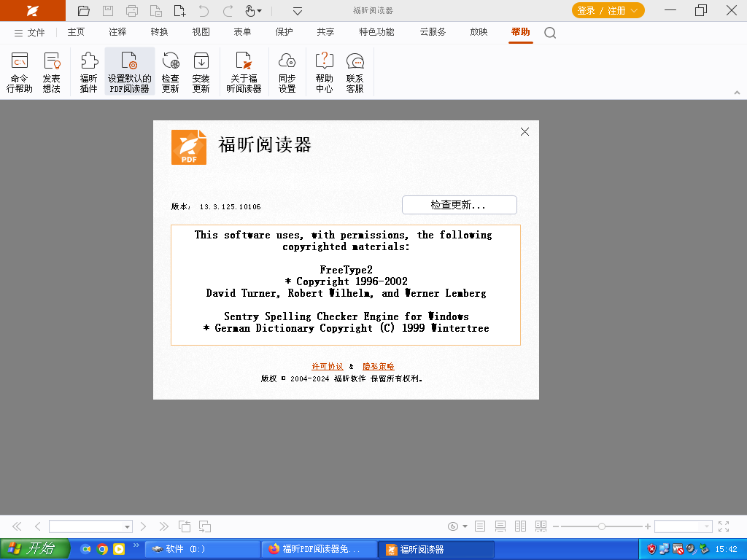The image size is (747, 560).
Task: Click the zoom slider handle
Action: click(601, 526)
